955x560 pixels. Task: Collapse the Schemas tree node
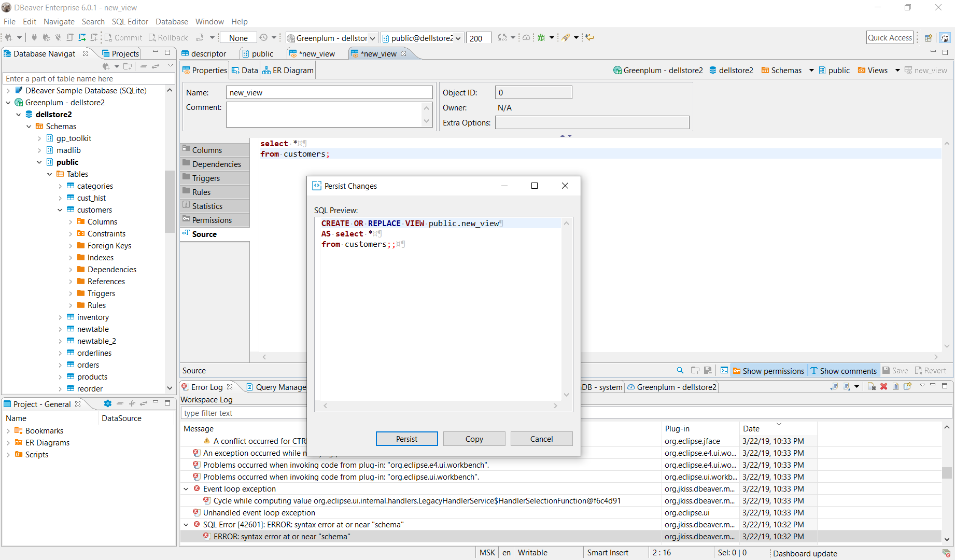click(29, 127)
